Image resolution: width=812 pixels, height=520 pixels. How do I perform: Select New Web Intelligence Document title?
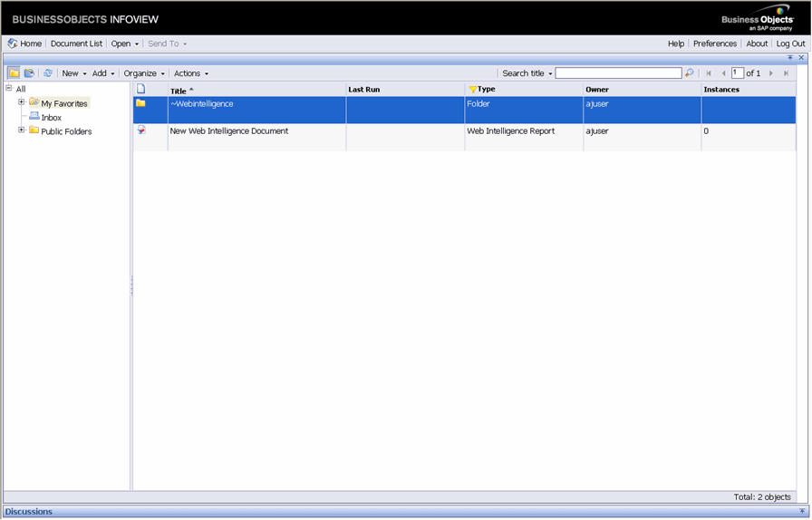229,131
